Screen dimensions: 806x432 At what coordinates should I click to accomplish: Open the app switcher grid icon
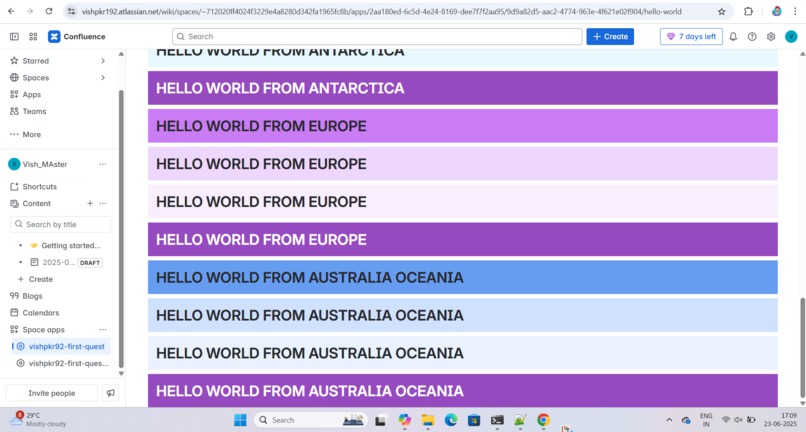pos(33,37)
